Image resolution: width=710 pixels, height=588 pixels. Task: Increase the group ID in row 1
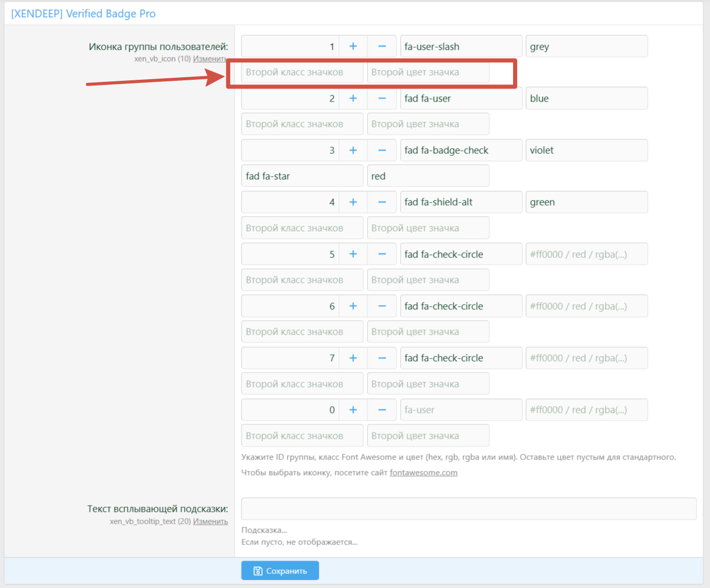pyautogui.click(x=353, y=47)
